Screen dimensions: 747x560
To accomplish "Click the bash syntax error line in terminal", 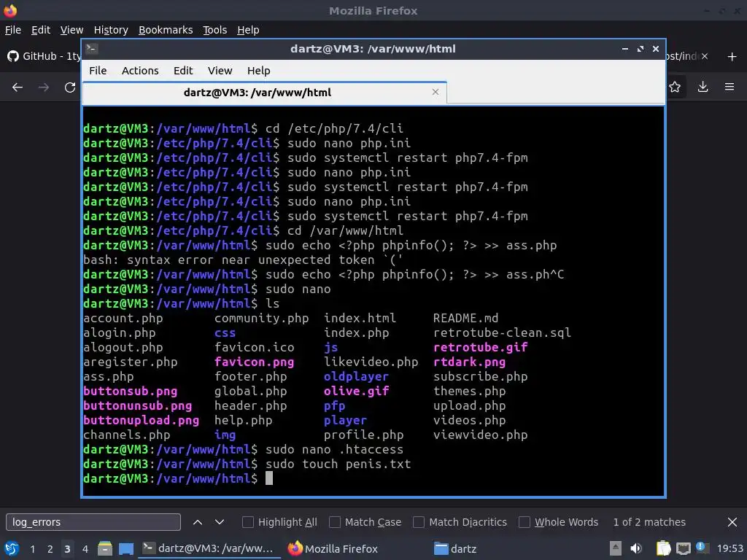I will (243, 260).
